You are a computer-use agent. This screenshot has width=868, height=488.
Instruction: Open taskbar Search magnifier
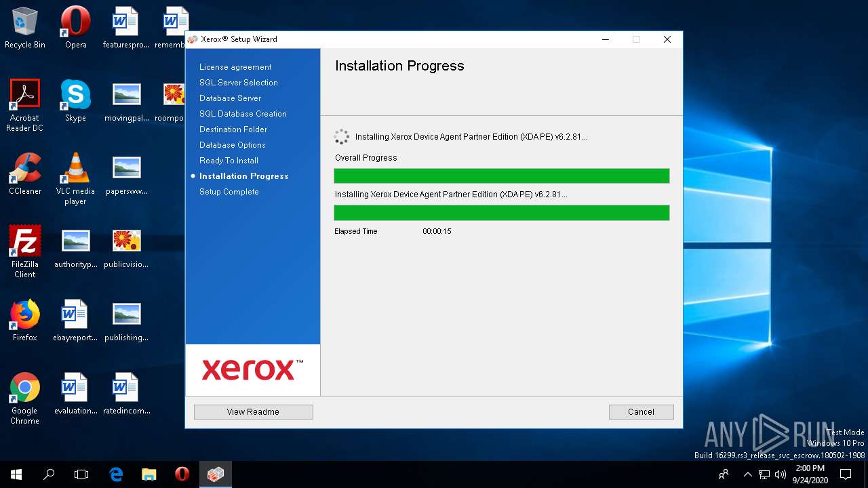point(49,474)
